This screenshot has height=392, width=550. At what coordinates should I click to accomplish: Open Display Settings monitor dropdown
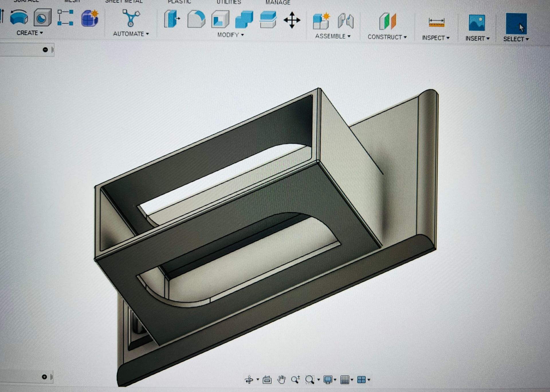329,380
